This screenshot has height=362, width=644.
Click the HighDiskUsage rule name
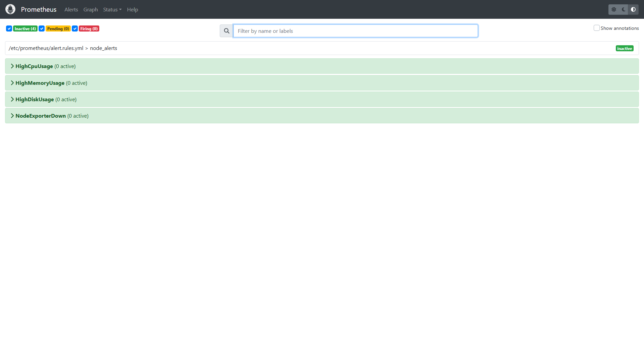(x=35, y=100)
